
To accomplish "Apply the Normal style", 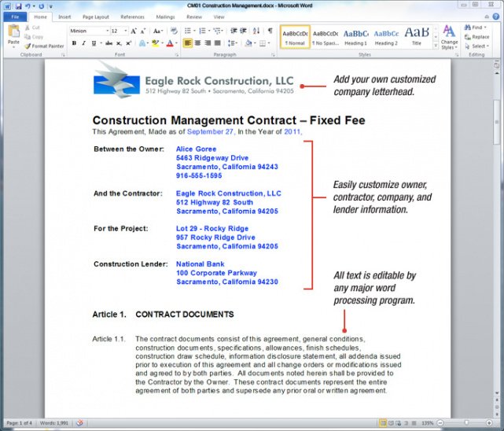I will pyautogui.click(x=295, y=37).
